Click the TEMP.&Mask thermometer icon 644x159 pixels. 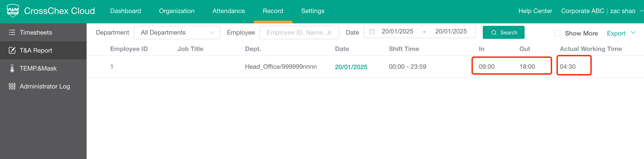(x=12, y=68)
